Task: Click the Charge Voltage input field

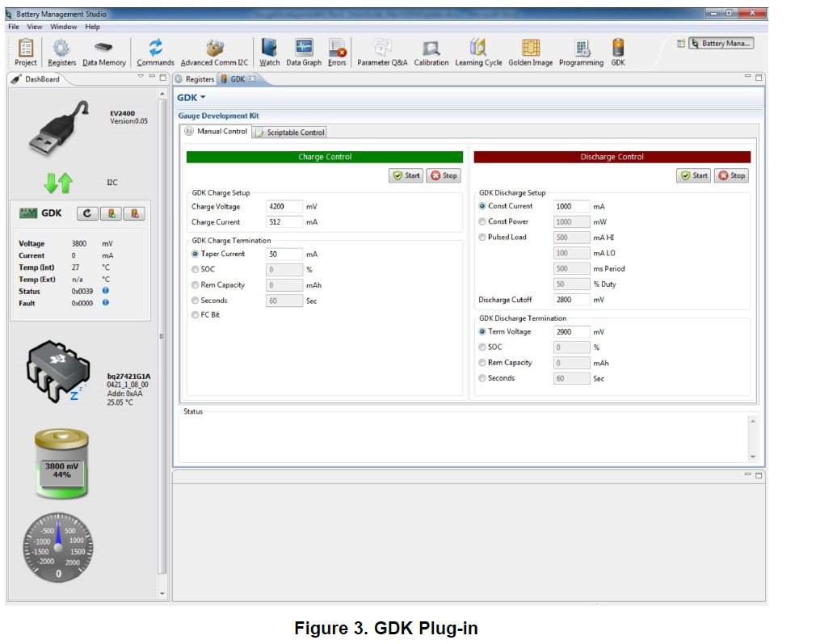Action: pos(284,207)
